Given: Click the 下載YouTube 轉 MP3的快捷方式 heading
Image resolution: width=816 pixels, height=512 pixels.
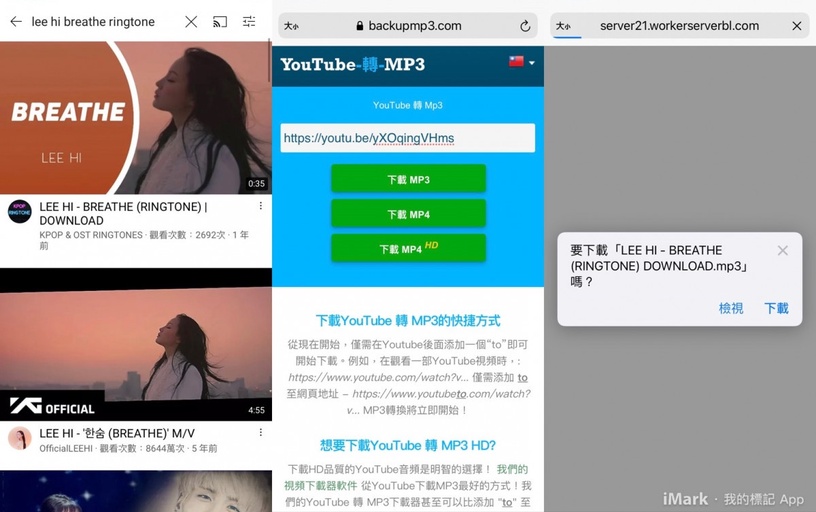Looking at the screenshot, I should pyautogui.click(x=408, y=321).
